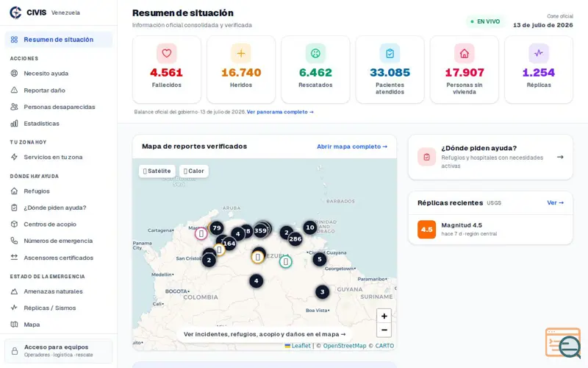
Task: Click the Fallecidos heart icon
Action: tap(167, 53)
